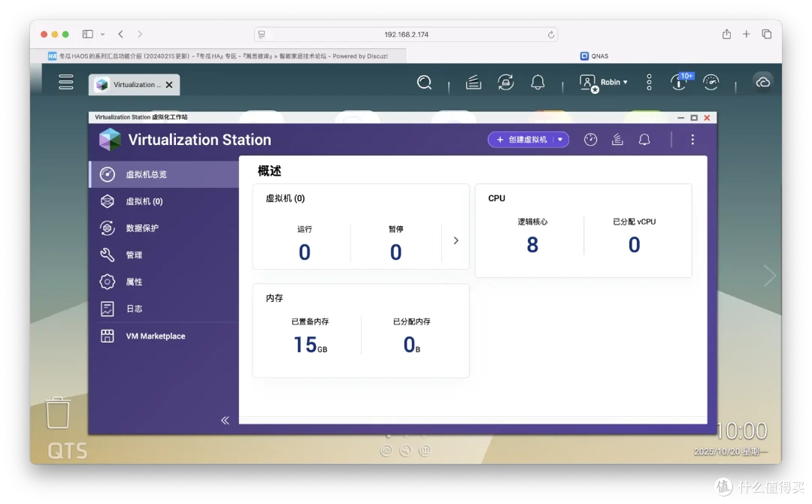The image size is (812, 504).
Task: Click 15 GB reserved memory value
Action: point(311,345)
